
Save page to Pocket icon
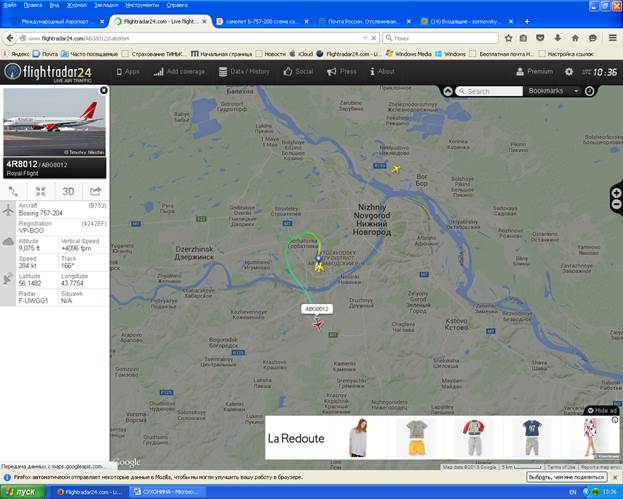[x=540, y=38]
